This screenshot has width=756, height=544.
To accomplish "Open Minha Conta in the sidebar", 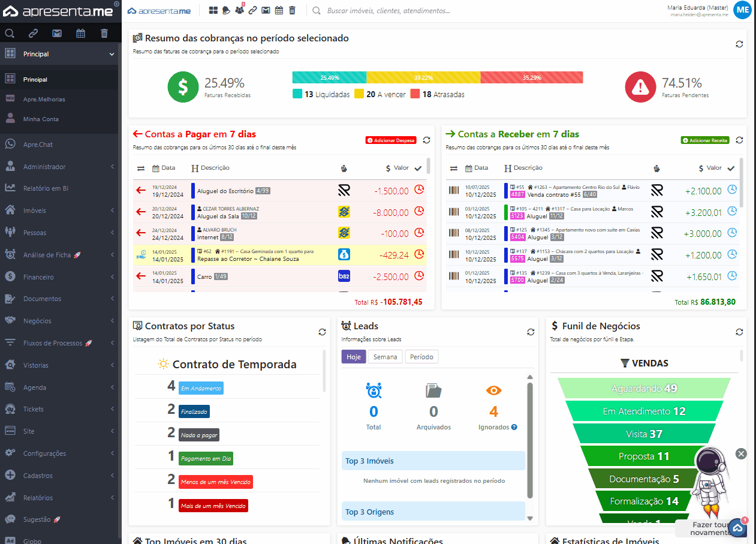I will [x=41, y=119].
